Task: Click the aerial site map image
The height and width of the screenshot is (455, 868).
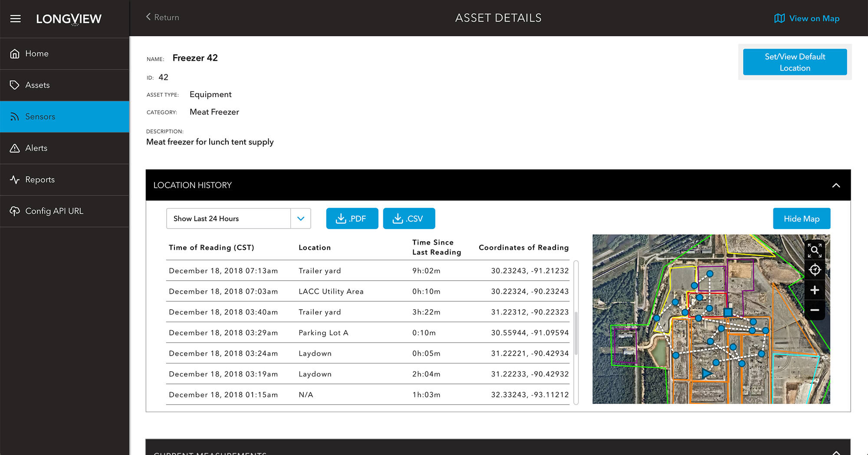Action: click(x=711, y=319)
